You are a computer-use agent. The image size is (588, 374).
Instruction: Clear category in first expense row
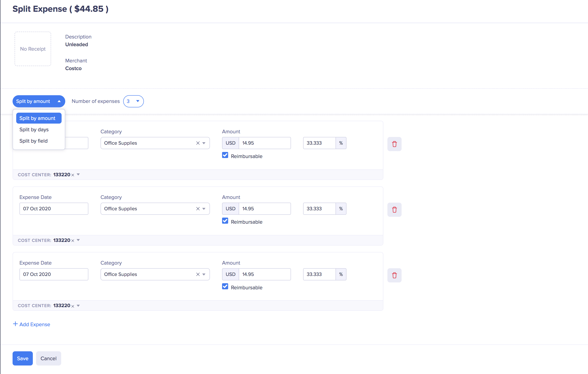pos(198,143)
